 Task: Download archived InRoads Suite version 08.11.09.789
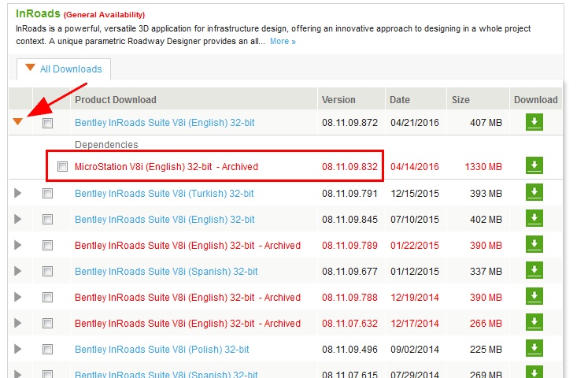pyautogui.click(x=534, y=244)
